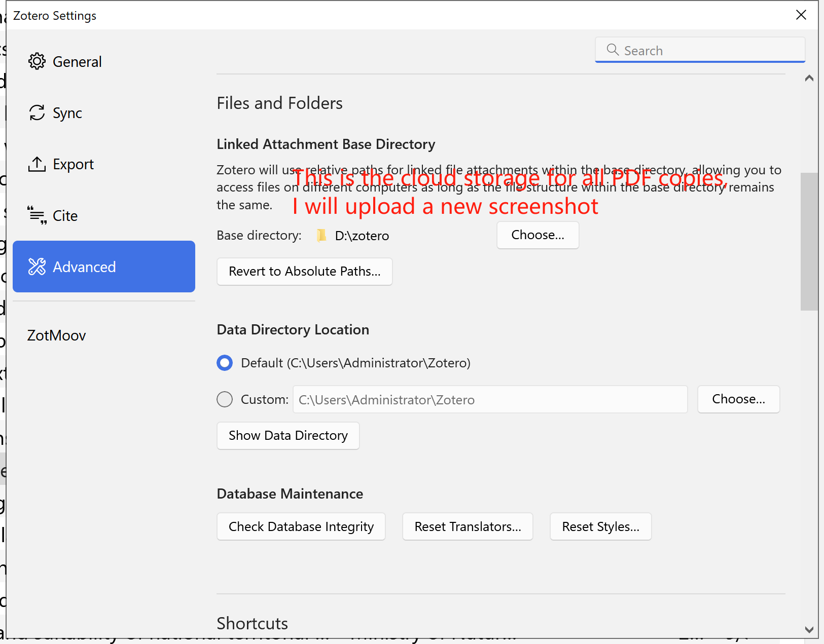Select the Default data directory radio button
This screenshot has width=824, height=644.
tap(225, 363)
